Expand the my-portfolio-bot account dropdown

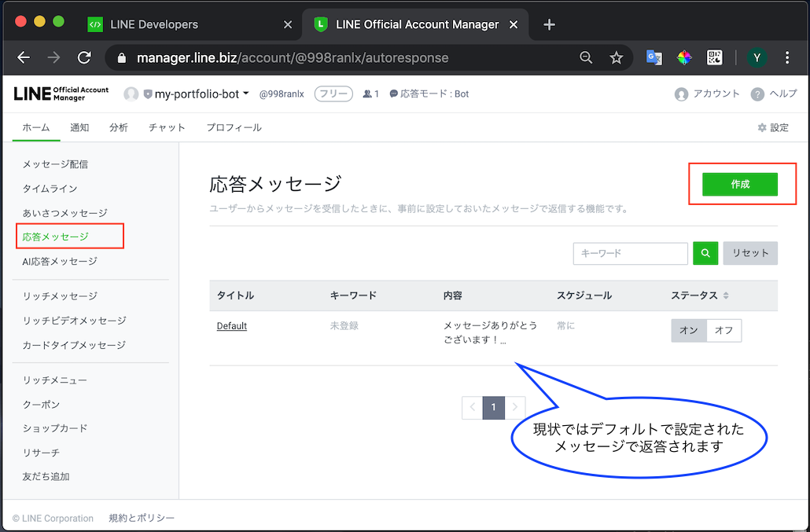246,94
